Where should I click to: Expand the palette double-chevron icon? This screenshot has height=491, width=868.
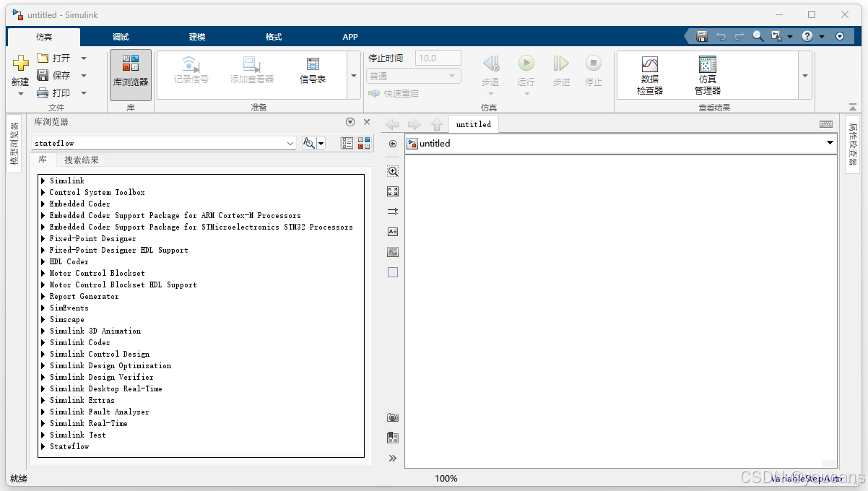pyautogui.click(x=393, y=458)
